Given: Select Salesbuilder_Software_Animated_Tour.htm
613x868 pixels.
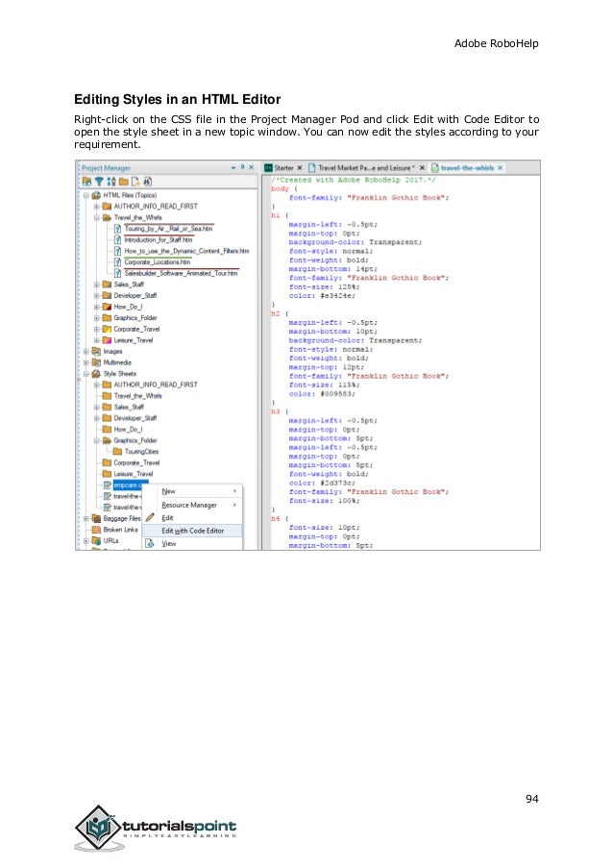Looking at the screenshot, I should point(181,273).
